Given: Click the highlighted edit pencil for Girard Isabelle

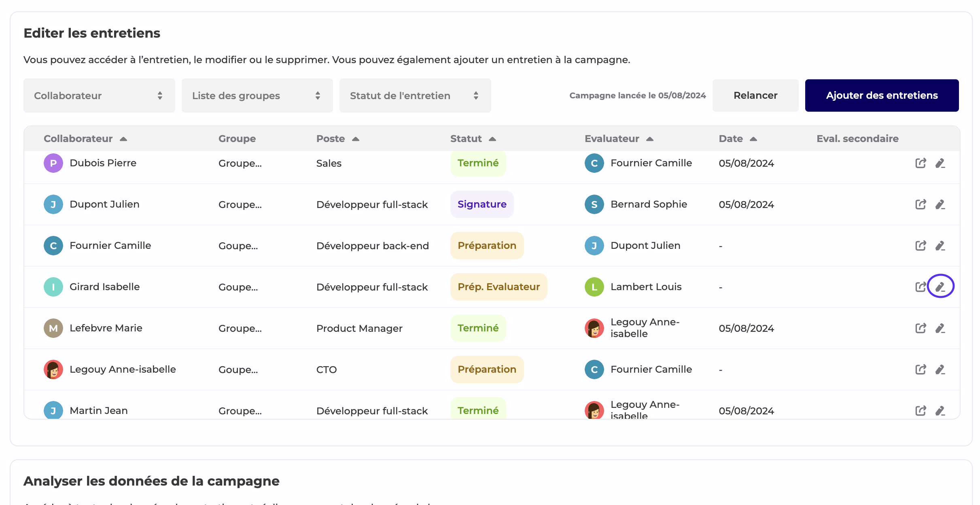Looking at the screenshot, I should click(x=940, y=287).
